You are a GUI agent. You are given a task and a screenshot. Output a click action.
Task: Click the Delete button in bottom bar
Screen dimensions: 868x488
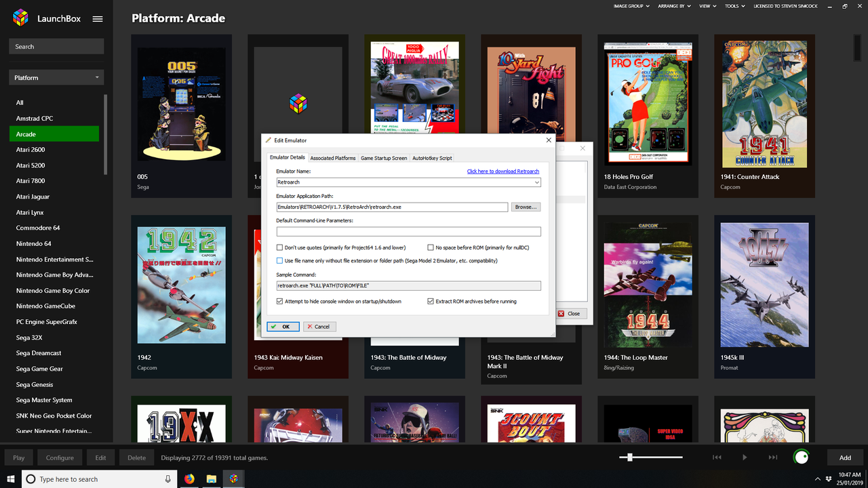[136, 457]
